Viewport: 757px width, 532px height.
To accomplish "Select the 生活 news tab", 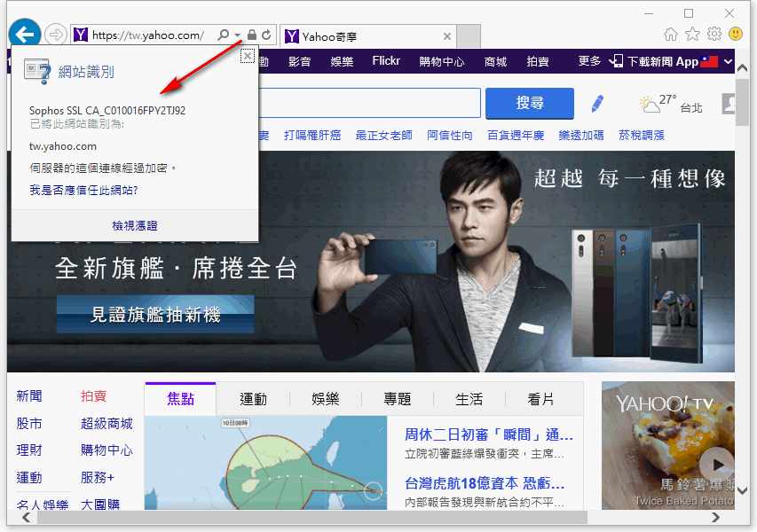I will pos(469,399).
